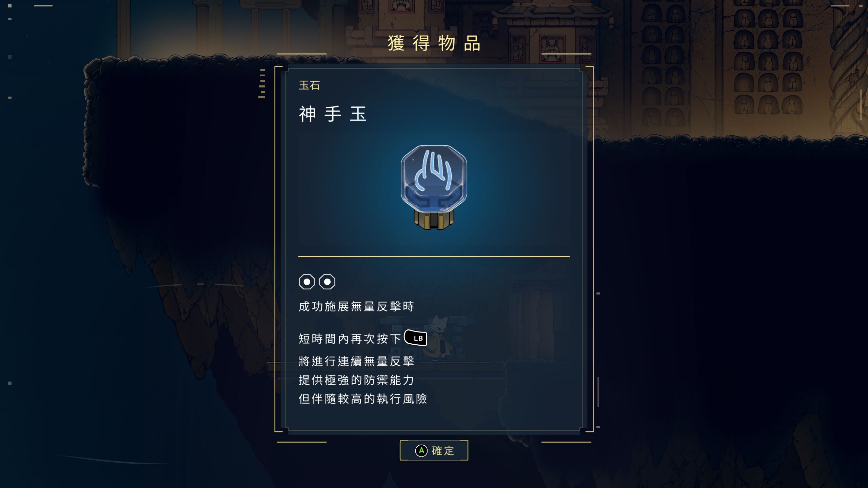Click the golden divider line under the icon
Screen dimensions: 868x488
(x=434, y=257)
